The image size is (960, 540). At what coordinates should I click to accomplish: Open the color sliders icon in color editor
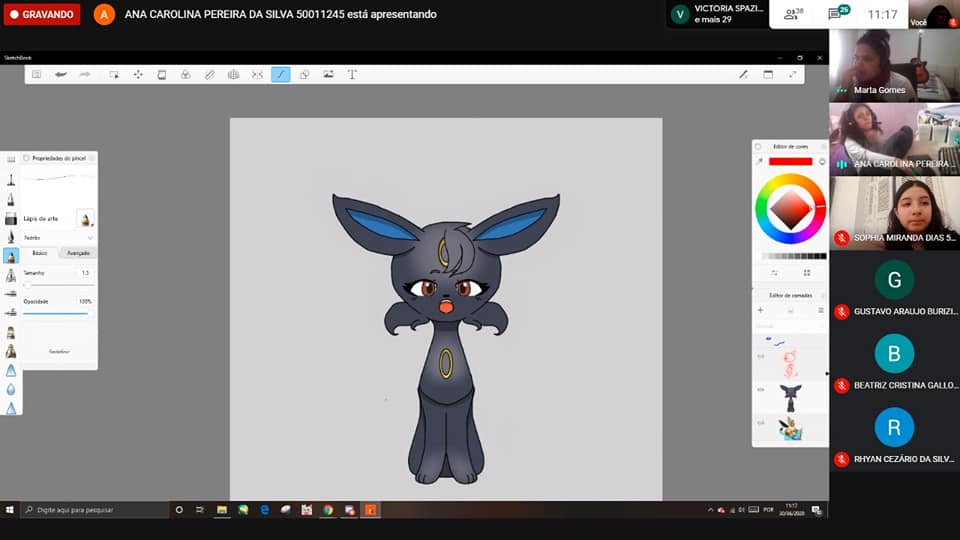click(x=774, y=272)
